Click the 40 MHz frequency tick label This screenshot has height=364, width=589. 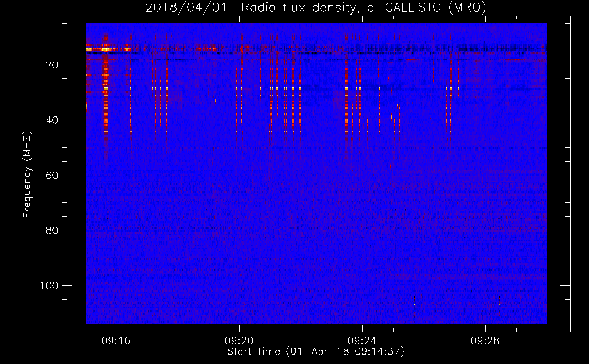tap(52, 120)
